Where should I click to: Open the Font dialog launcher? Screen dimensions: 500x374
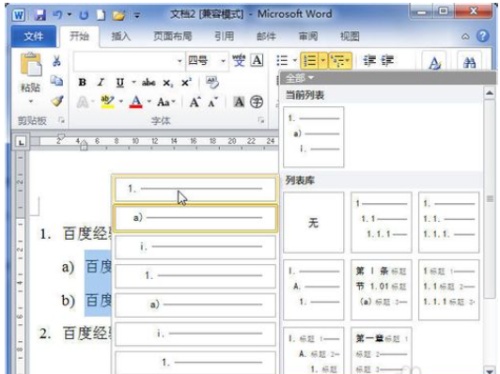[261, 120]
